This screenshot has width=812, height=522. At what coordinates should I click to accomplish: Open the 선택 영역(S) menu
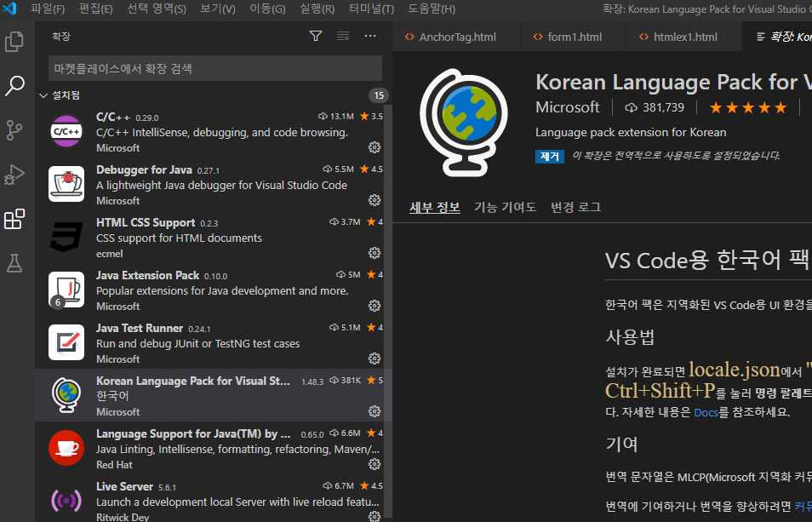coord(157,9)
